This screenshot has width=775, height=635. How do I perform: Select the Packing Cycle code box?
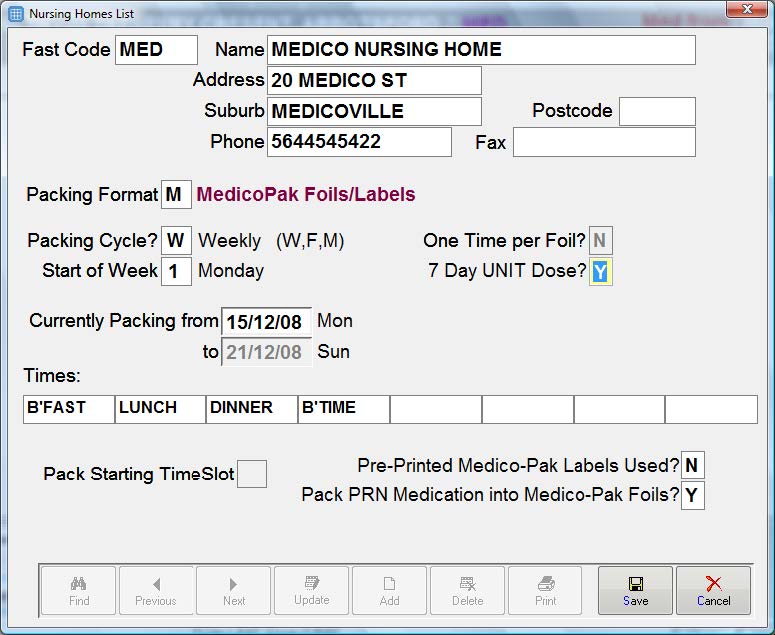tap(176, 241)
